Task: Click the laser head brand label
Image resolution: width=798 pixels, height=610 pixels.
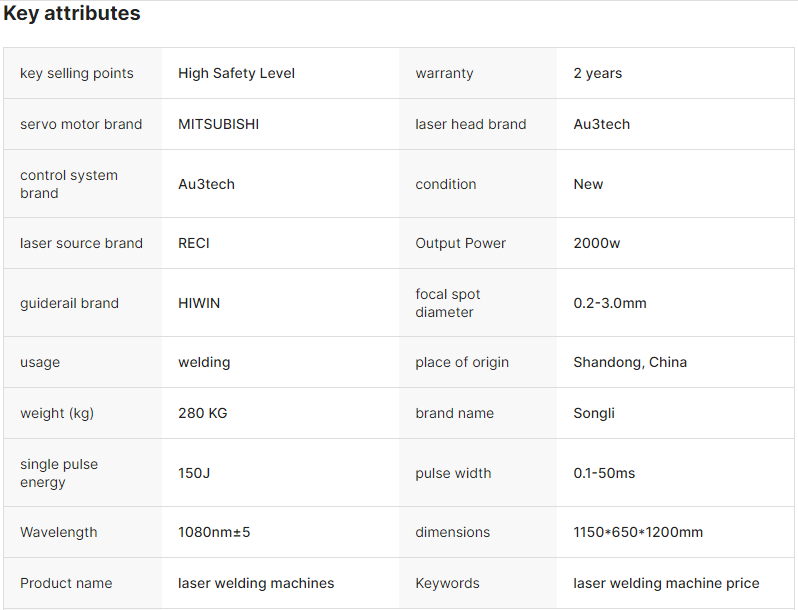Action: 470,124
